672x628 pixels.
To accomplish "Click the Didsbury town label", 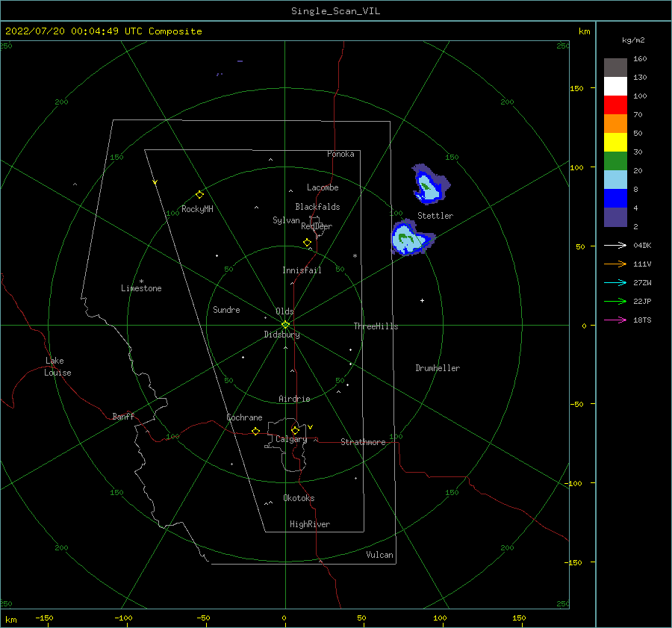I will [x=281, y=335].
